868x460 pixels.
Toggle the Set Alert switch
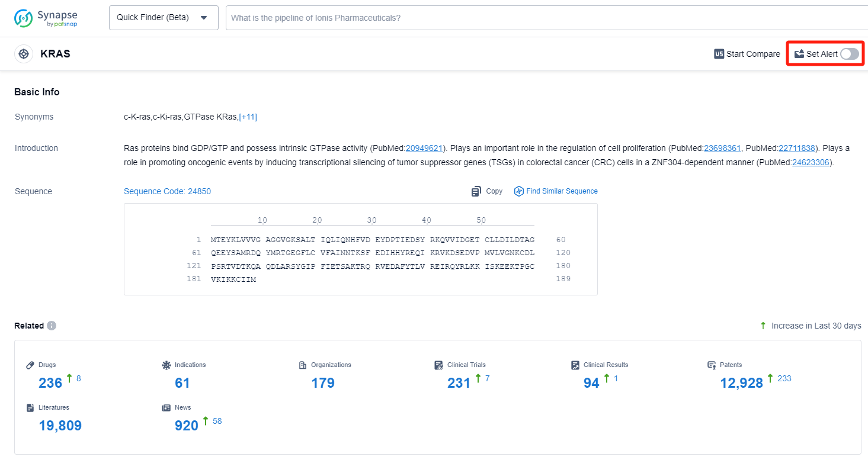[x=849, y=54]
